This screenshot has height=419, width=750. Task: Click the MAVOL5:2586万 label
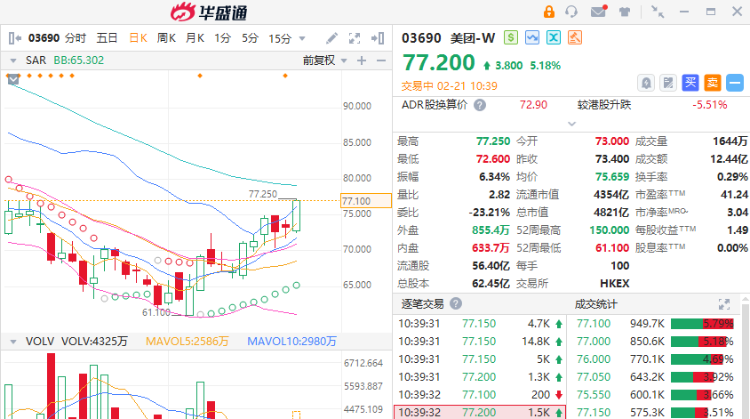pyautogui.click(x=187, y=341)
